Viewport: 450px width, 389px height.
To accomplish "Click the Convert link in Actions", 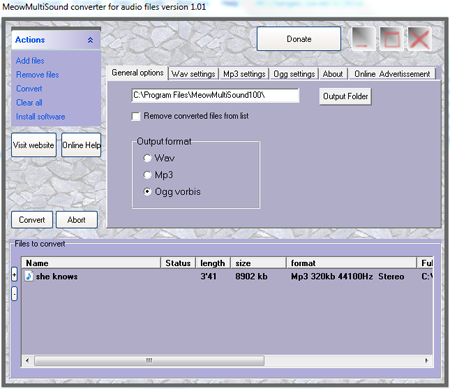I will [29, 89].
